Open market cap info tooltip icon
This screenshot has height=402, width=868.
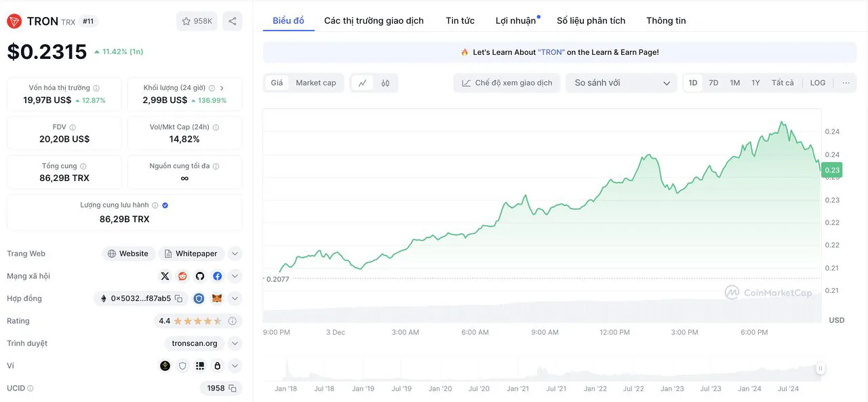tap(96, 88)
